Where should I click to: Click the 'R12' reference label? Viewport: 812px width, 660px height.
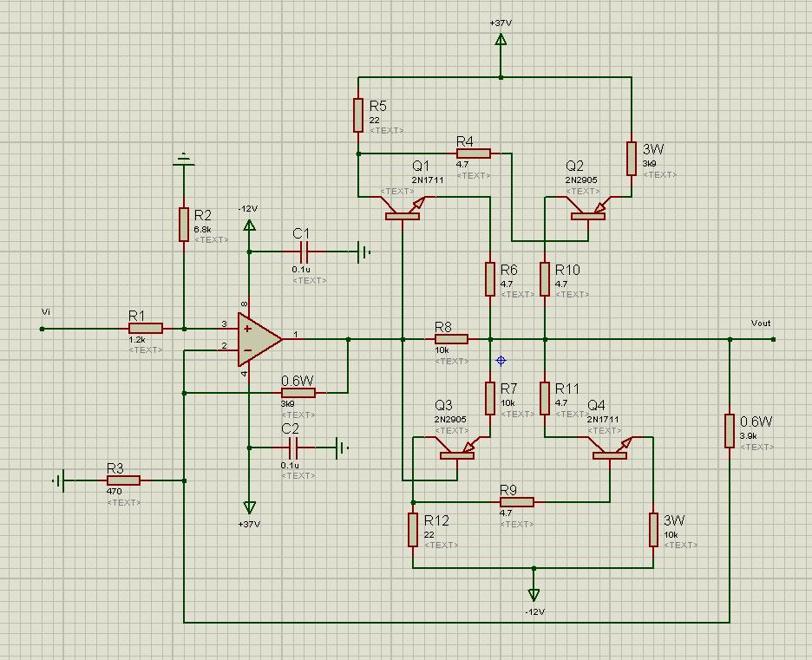(x=436, y=520)
